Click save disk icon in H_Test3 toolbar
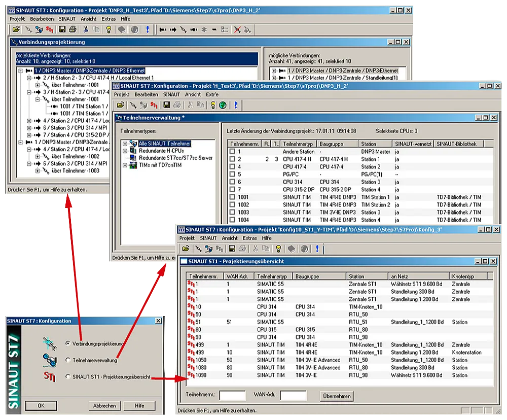 pos(166,105)
